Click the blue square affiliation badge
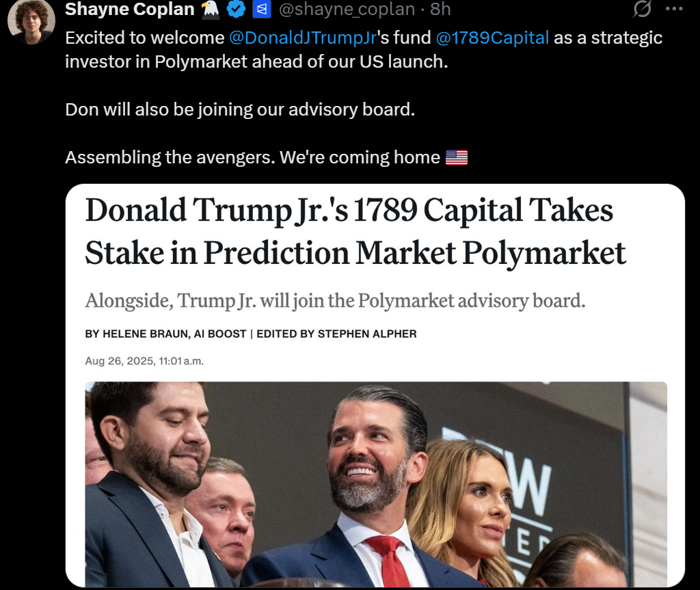700x590 pixels. [x=262, y=9]
